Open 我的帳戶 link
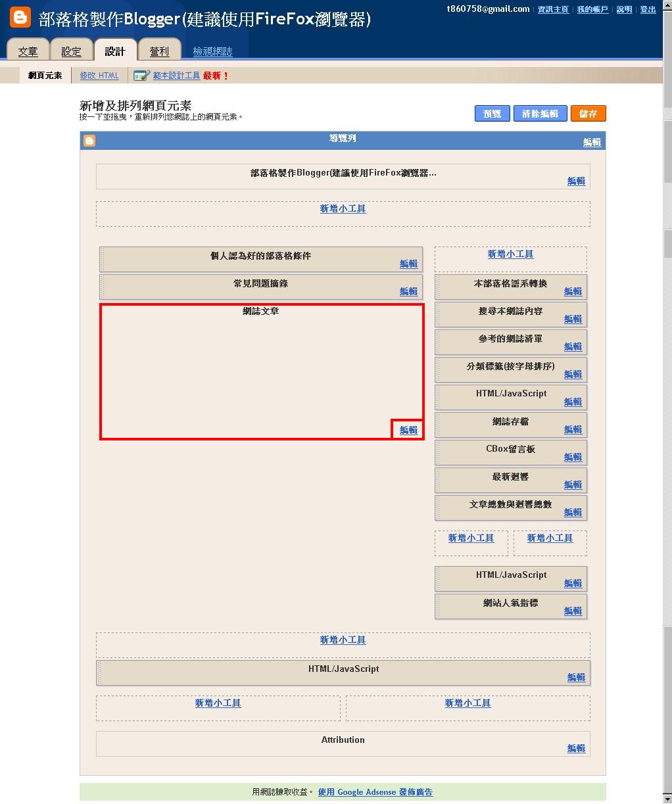The width and height of the screenshot is (672, 804). 592,9
